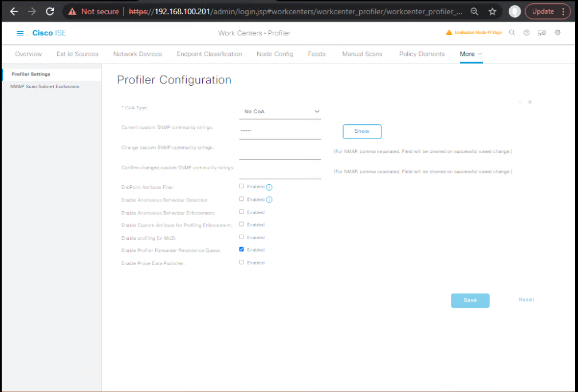This screenshot has height=392, width=578.
Task: Click the Evaluation Mode warning triangle icon
Action: (449, 33)
